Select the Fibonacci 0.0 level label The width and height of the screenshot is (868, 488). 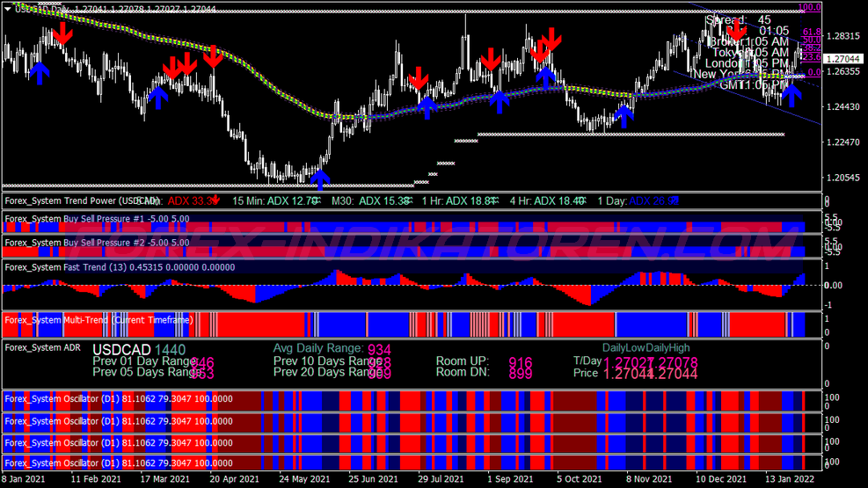click(814, 72)
